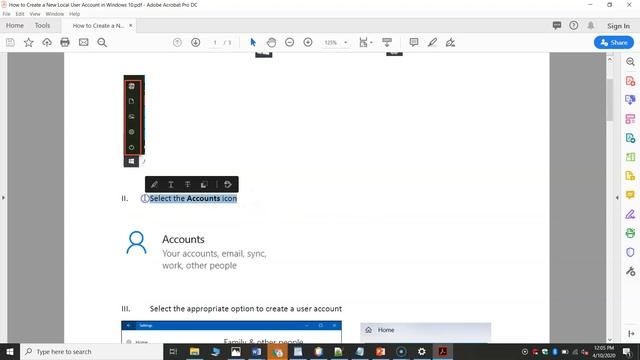640x360 pixels.
Task: Open the chat messages icon
Action: pos(557,25)
